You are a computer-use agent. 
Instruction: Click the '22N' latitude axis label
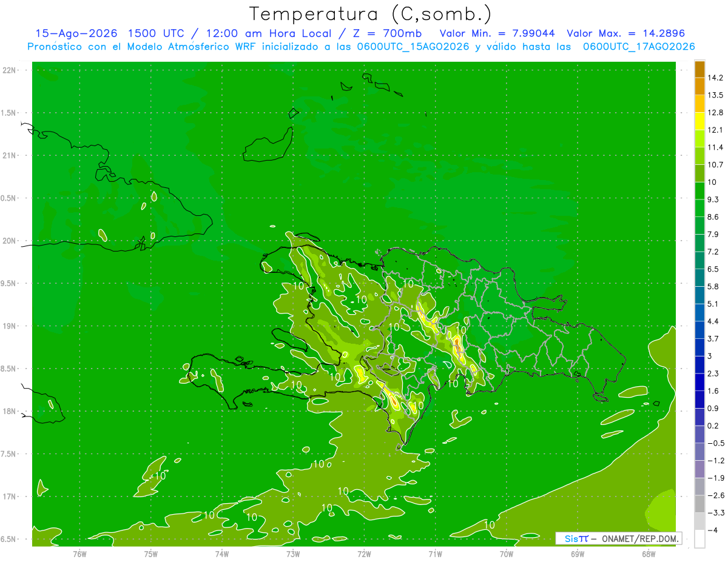[10, 70]
